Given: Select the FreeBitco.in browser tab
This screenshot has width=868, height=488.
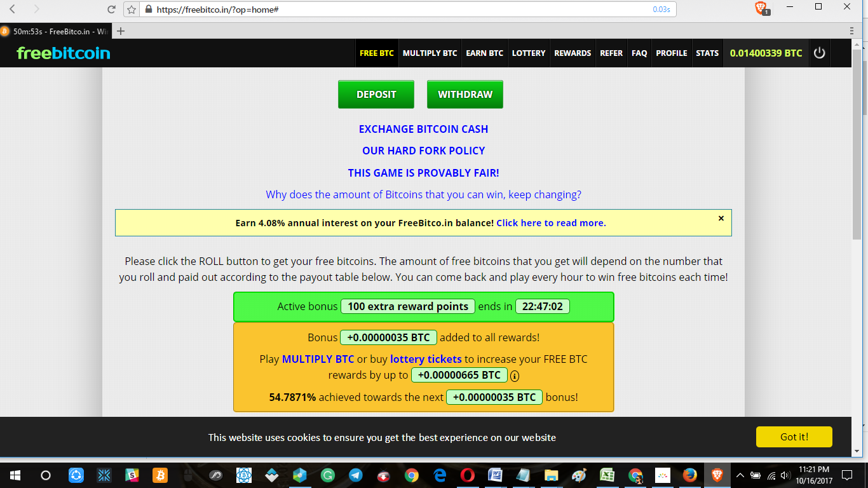Looking at the screenshot, I should [57, 31].
